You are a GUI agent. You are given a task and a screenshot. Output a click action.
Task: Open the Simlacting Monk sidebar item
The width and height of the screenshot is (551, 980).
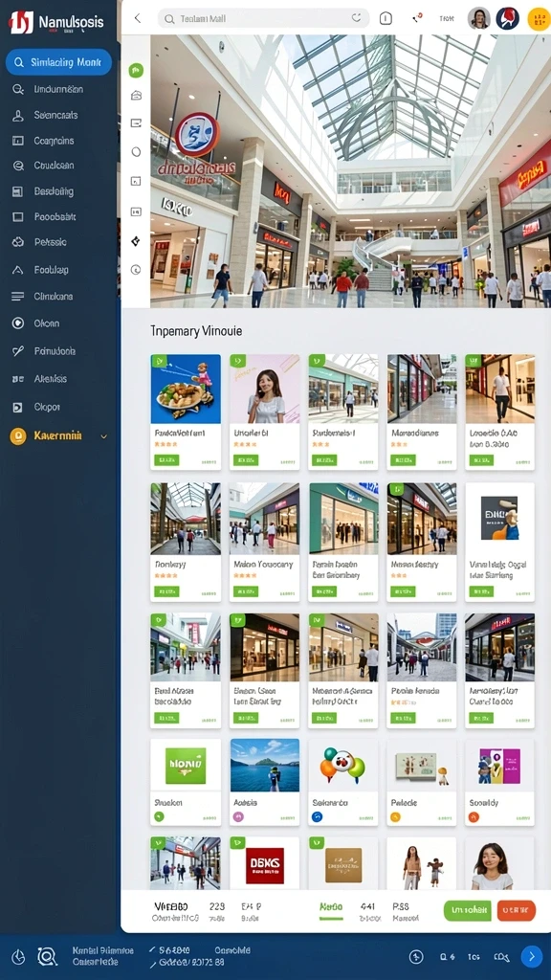58,62
